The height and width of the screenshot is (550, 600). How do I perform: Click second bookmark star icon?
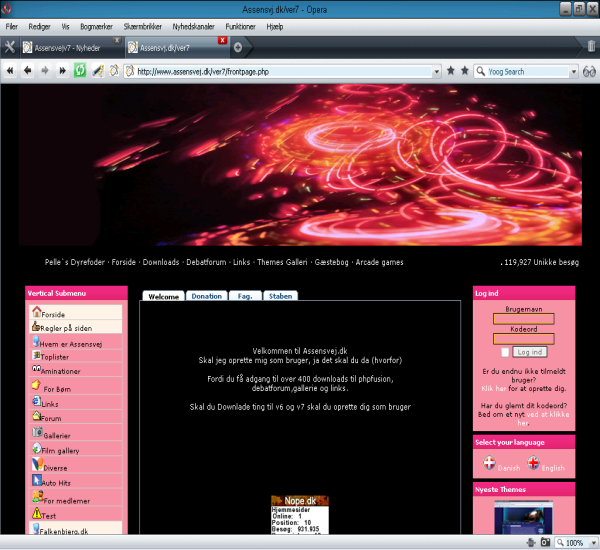pos(465,70)
